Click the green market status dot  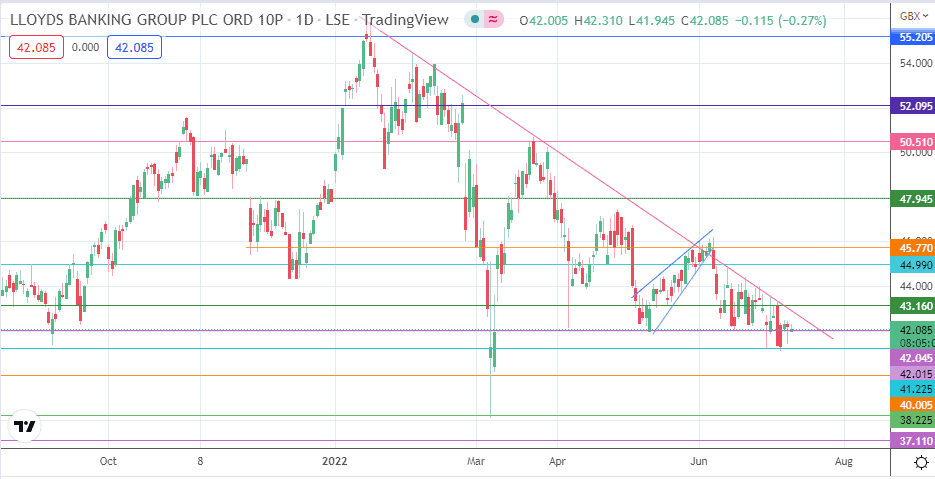click(474, 20)
